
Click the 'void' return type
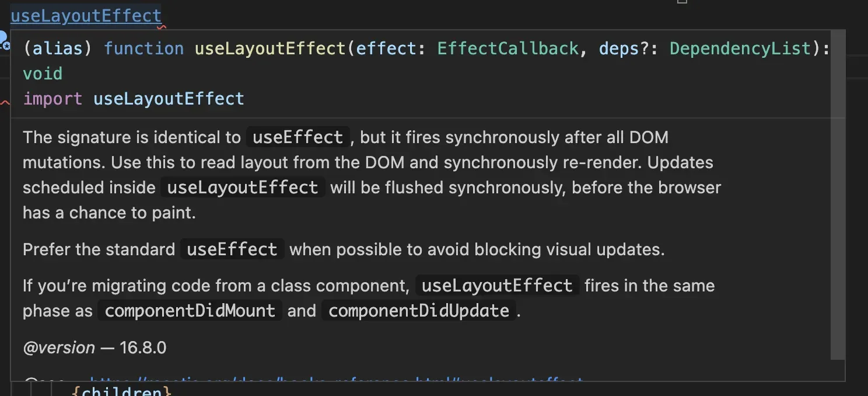tap(43, 74)
